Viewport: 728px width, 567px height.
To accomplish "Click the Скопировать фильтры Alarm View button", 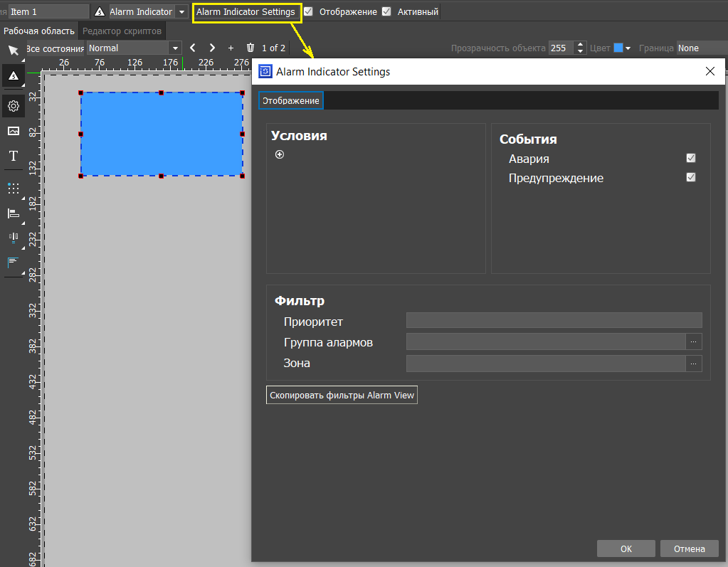I will coord(342,396).
